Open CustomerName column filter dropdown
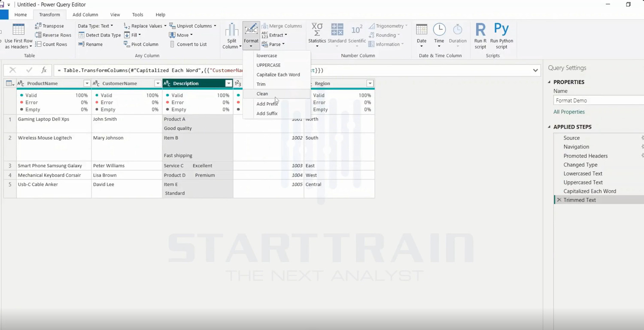Screen dimensions: 644x330 coord(158,83)
